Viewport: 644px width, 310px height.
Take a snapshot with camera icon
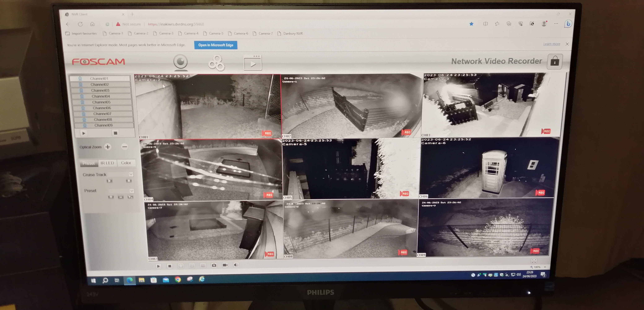[x=214, y=265]
